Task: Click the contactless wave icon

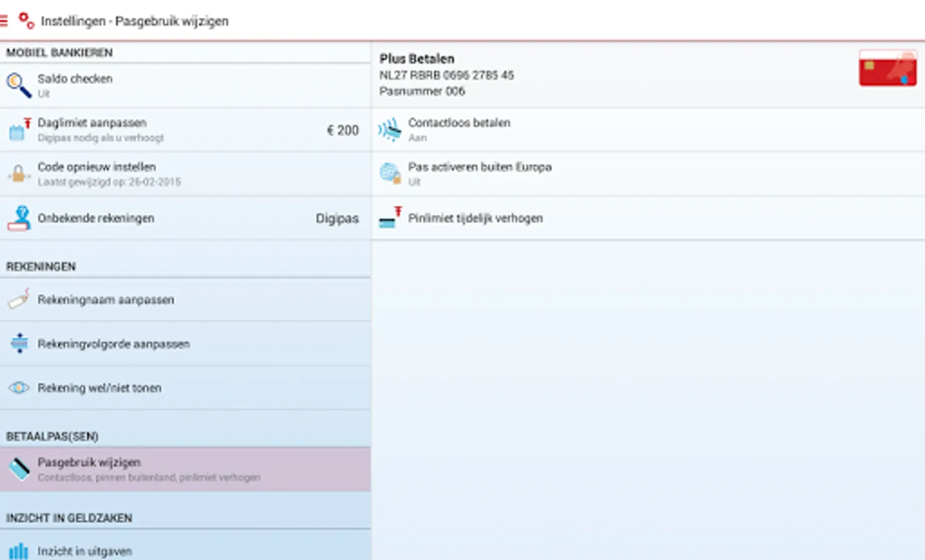Action: (390, 129)
